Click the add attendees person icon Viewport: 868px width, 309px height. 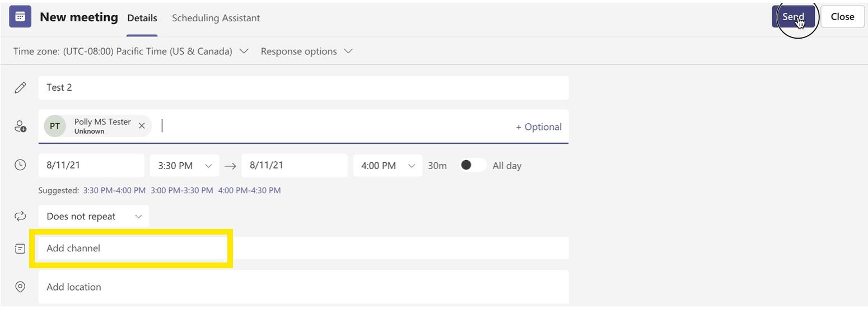tap(20, 127)
